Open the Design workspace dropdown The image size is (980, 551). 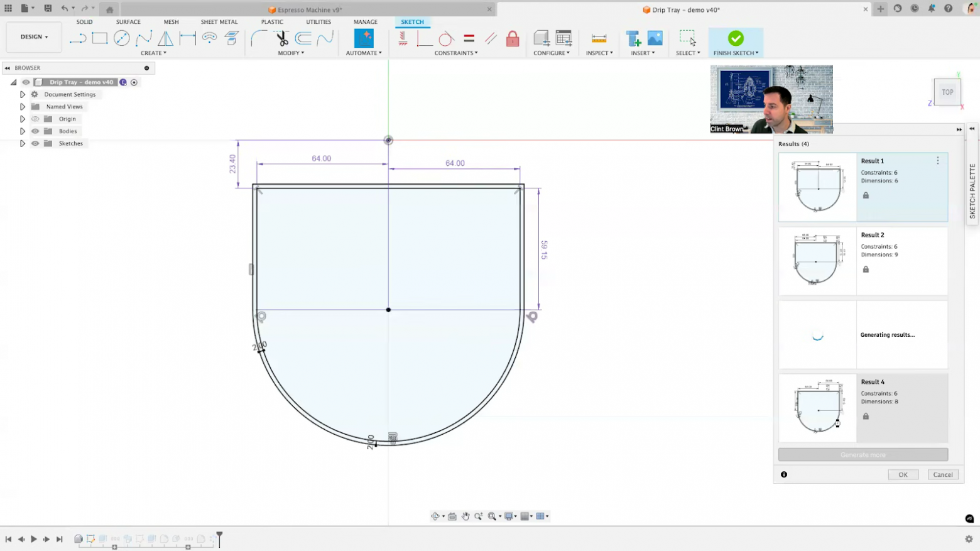tap(34, 37)
